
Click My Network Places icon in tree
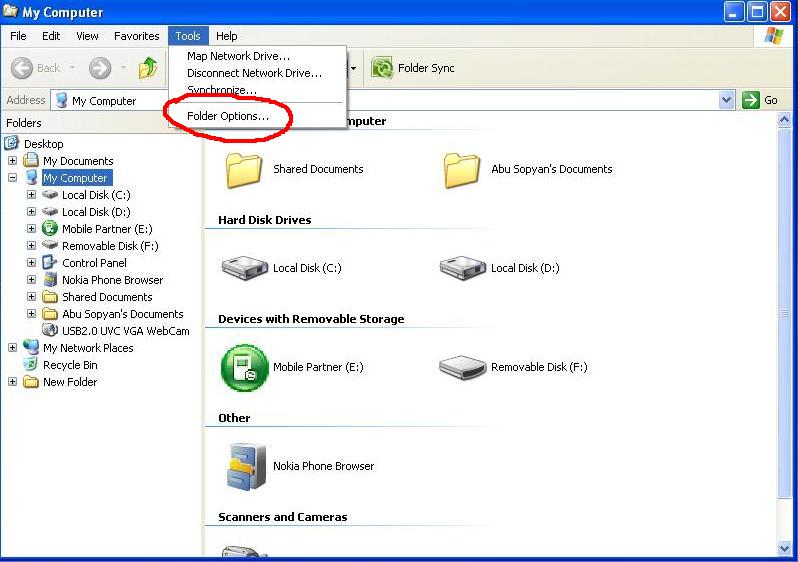(x=31, y=348)
